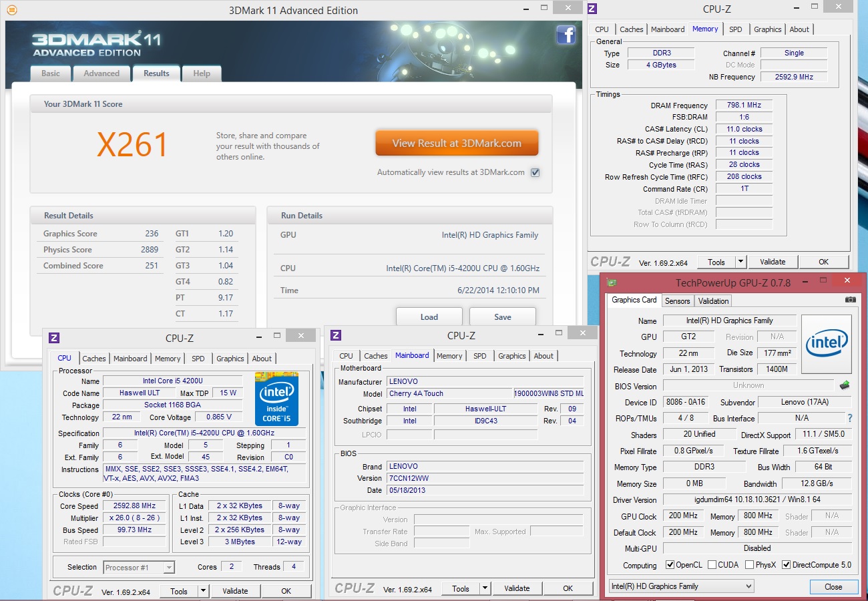
Task: Open the Bus Interface question mark help
Action: click(850, 418)
